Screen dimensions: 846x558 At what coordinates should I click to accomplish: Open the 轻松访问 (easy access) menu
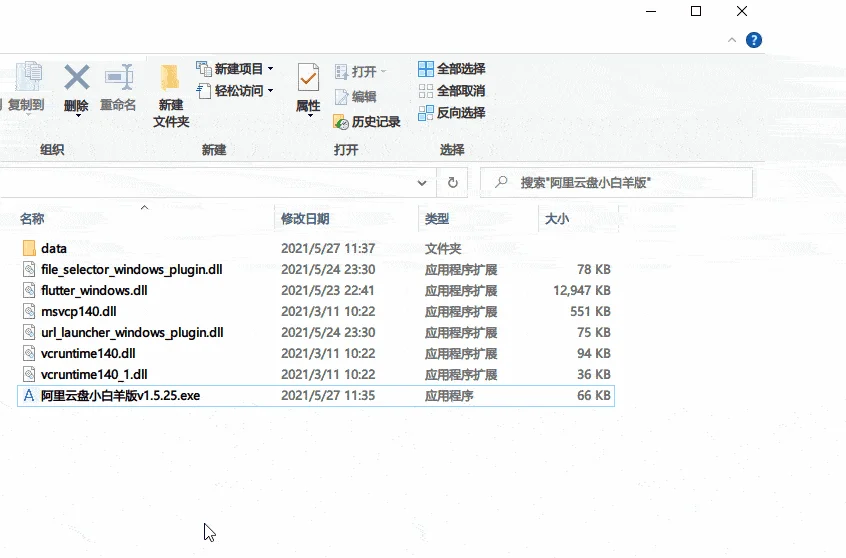(x=235, y=91)
